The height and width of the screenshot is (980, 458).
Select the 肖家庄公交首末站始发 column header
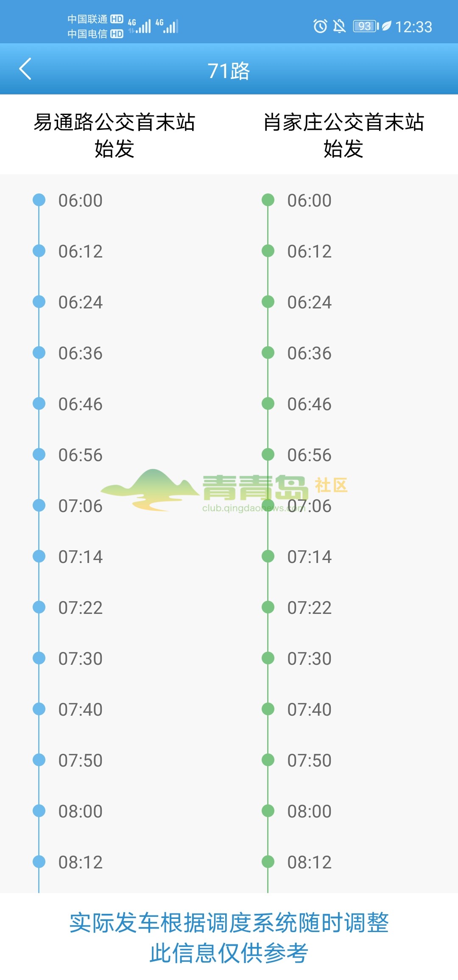pos(343,135)
